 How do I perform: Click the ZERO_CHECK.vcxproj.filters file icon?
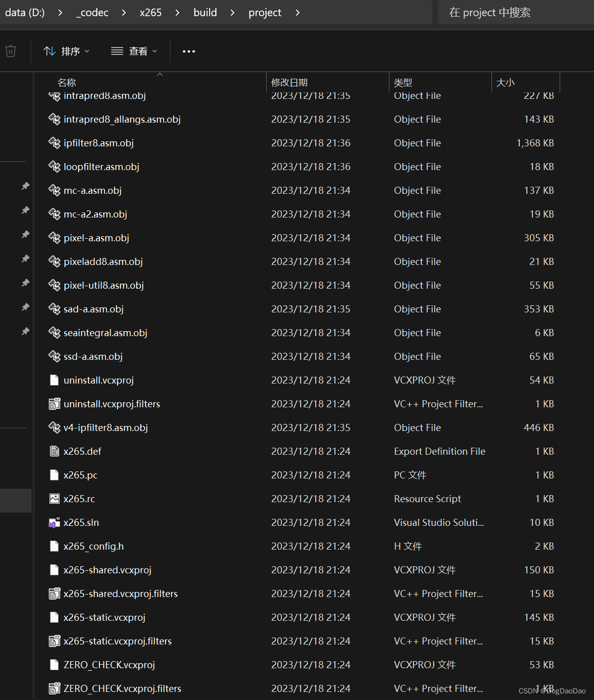pos(55,688)
